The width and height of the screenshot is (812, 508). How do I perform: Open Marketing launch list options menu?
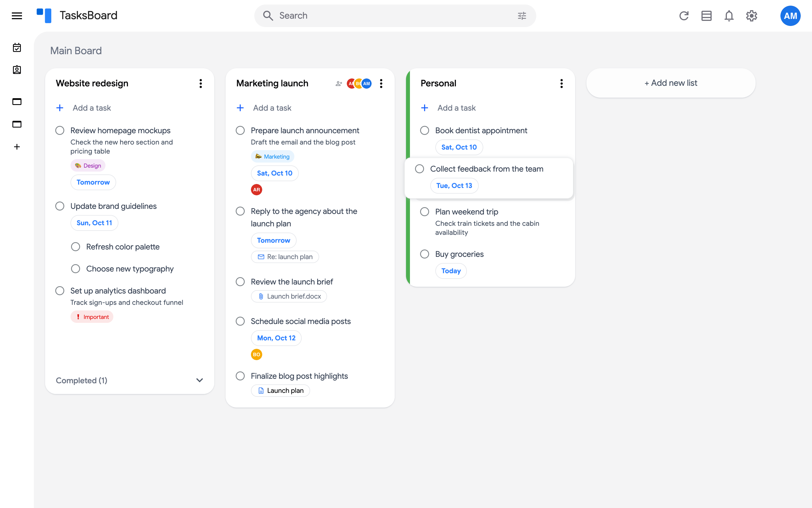[x=381, y=84]
